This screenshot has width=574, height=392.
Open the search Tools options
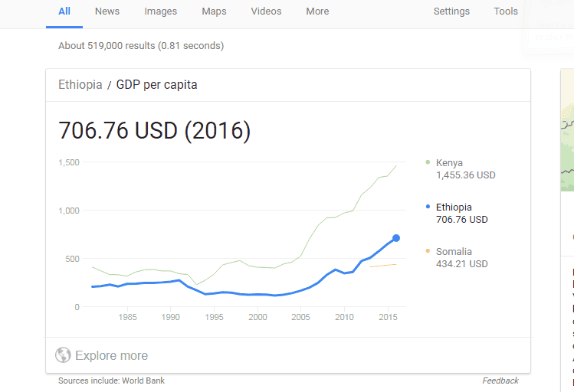(506, 11)
